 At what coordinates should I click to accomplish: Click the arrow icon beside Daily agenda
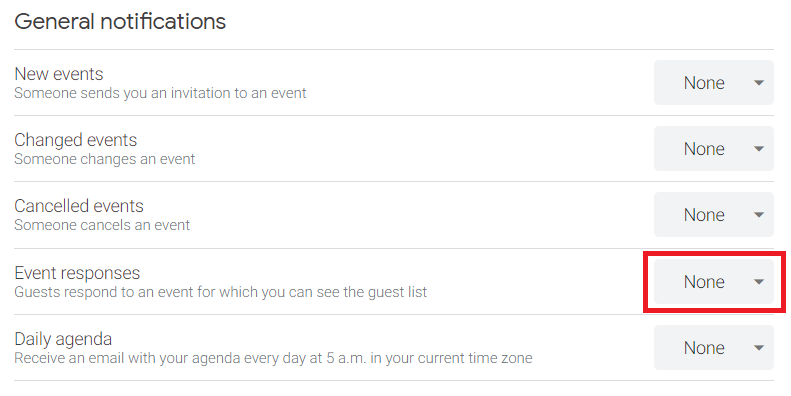[759, 348]
